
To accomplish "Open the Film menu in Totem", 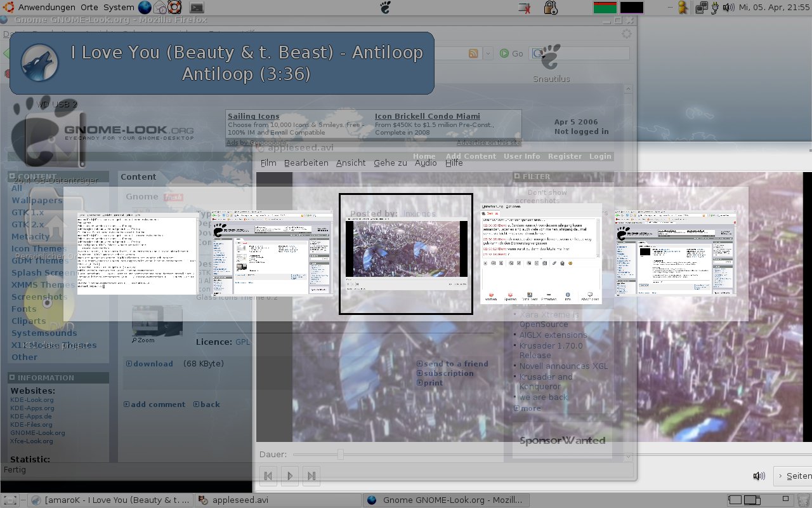I will point(268,163).
